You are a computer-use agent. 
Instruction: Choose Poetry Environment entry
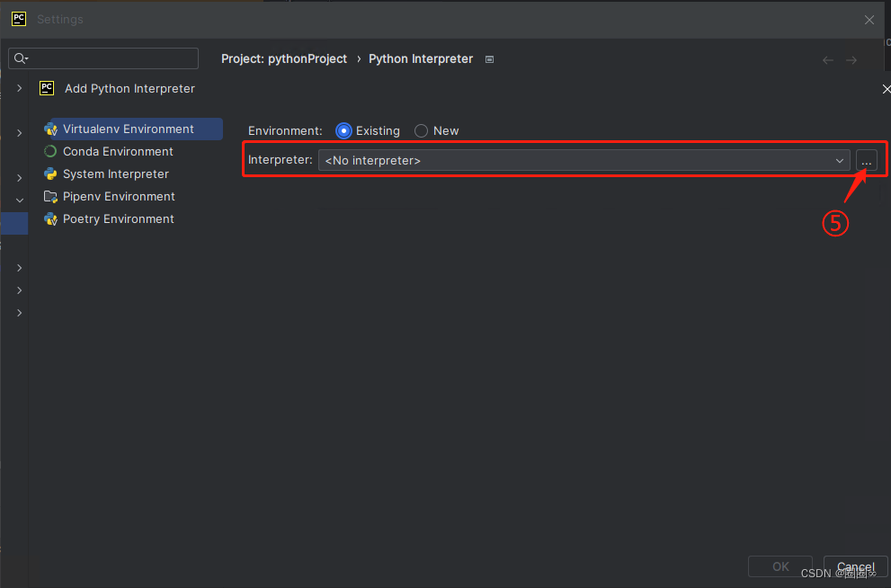point(118,218)
